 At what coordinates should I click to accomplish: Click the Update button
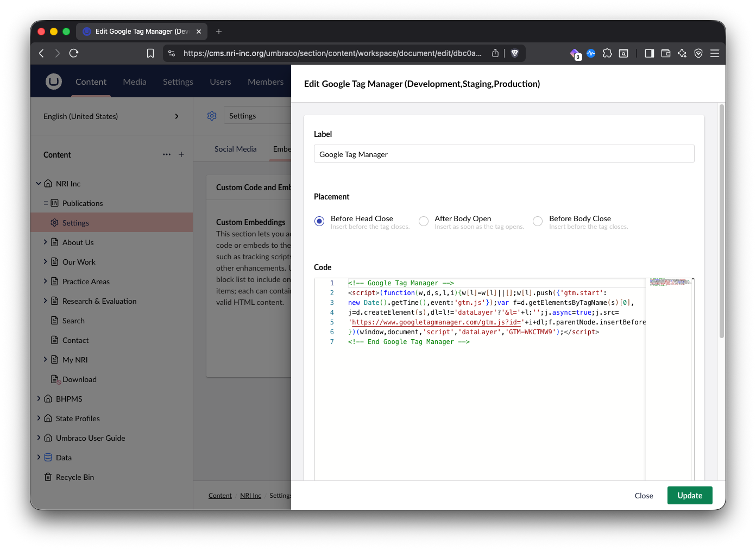click(690, 496)
